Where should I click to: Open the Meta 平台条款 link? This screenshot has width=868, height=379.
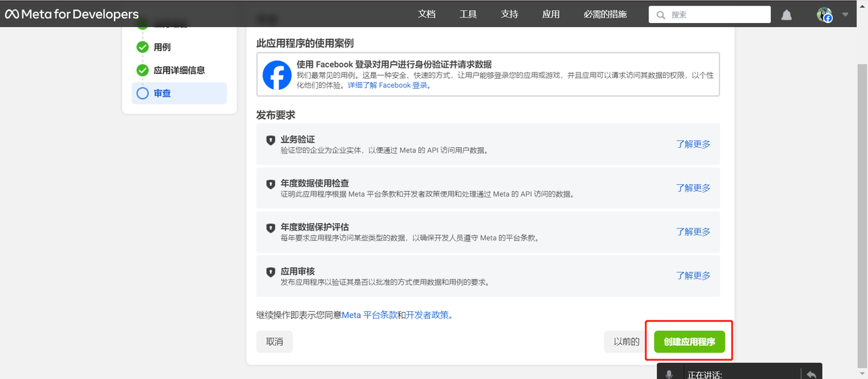coord(370,315)
